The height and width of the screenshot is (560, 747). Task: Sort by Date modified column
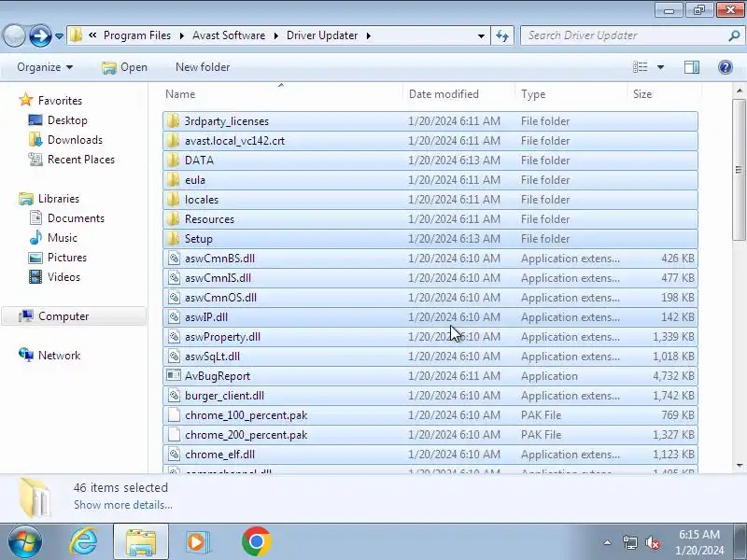[x=444, y=94]
